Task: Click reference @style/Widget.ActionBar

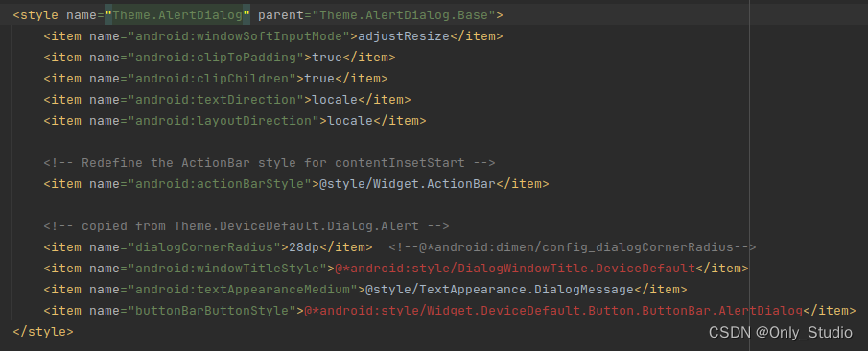Action: point(408,184)
